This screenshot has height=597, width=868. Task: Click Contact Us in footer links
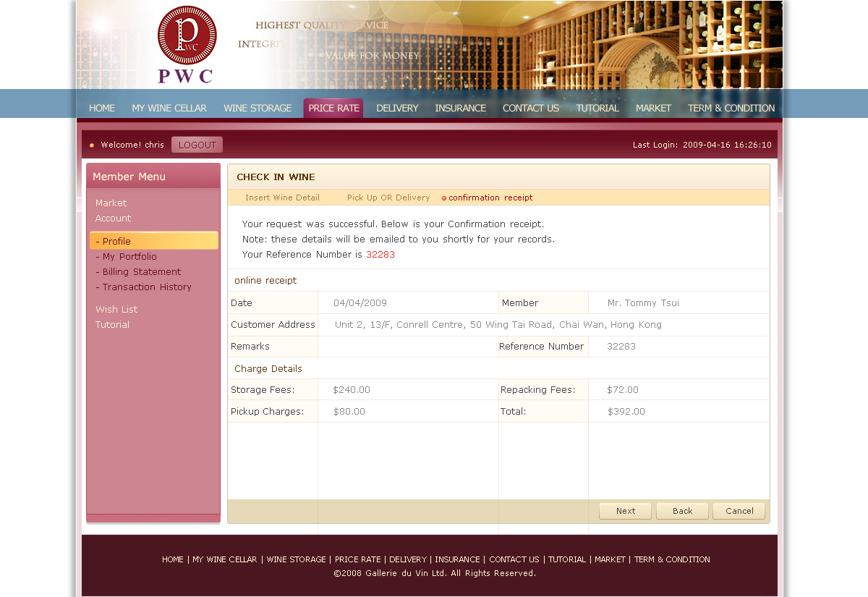click(x=514, y=559)
